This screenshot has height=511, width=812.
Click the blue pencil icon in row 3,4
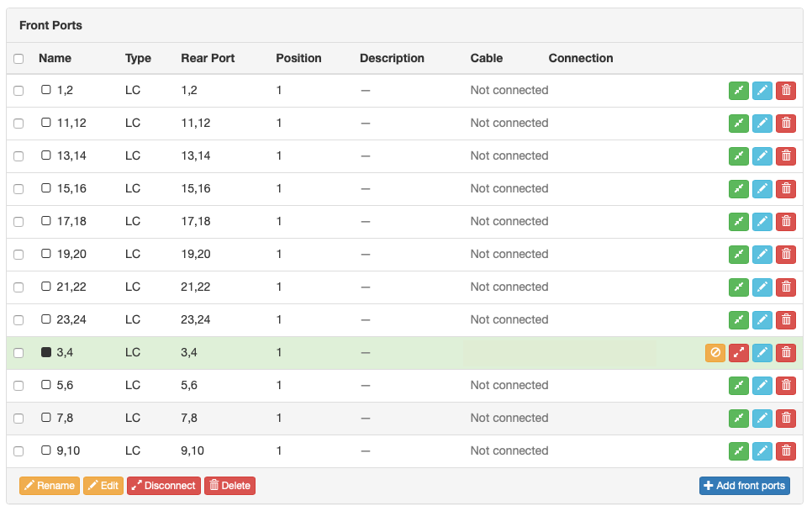point(762,353)
